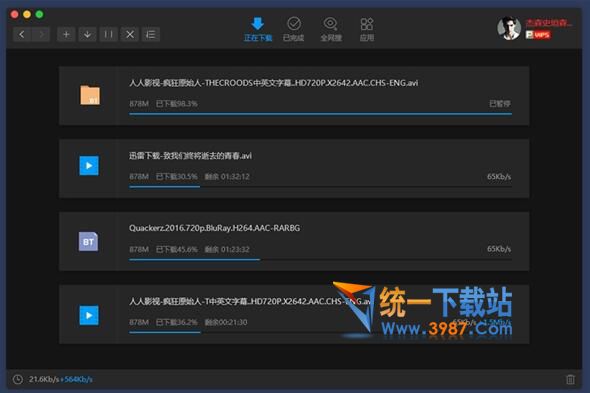The height and width of the screenshot is (393, 590).
Task: Open the 已完成 completed tab
Action: click(x=293, y=29)
